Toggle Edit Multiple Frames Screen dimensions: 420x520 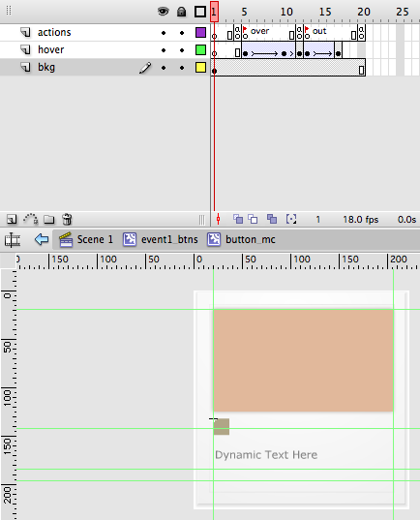pos(272,219)
